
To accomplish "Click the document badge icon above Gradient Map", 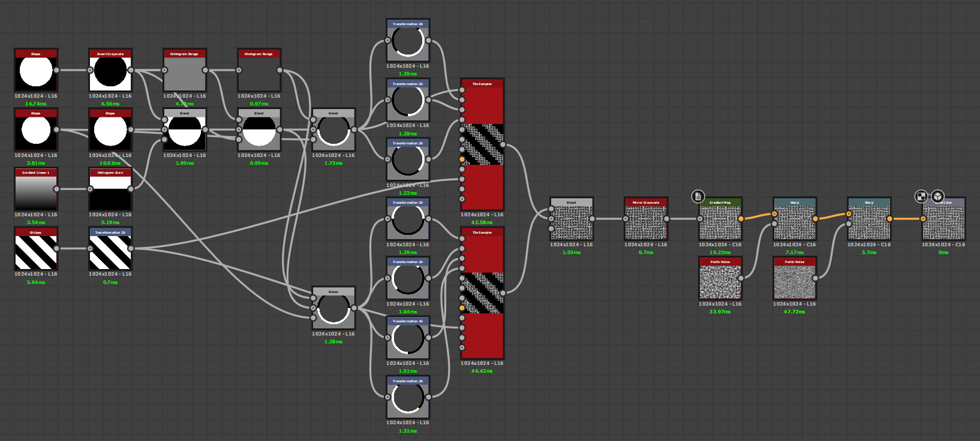I will (698, 196).
